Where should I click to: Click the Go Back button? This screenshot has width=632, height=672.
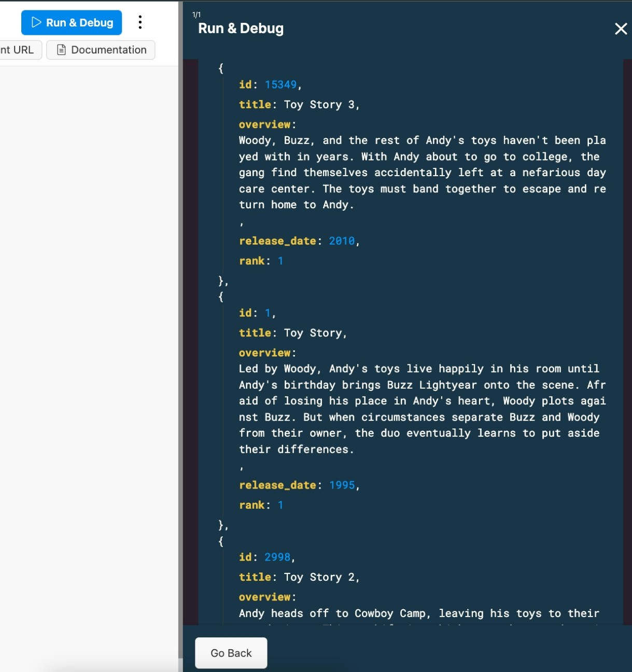point(231,653)
